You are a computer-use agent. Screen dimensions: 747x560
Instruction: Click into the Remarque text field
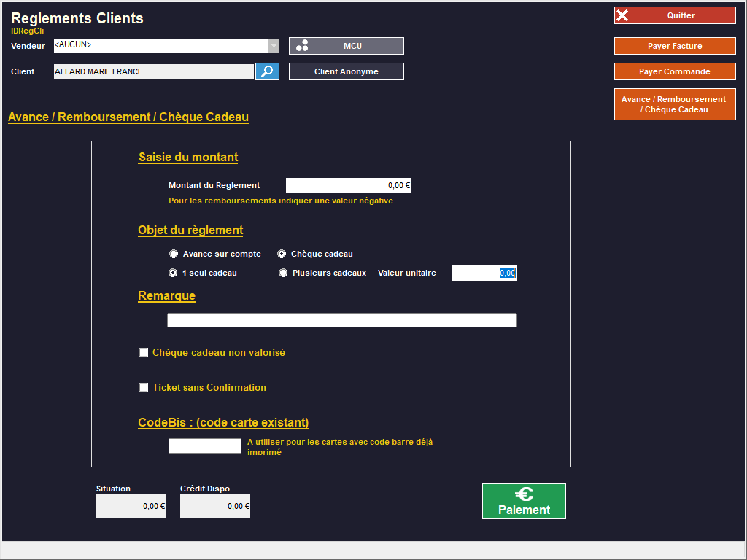pos(341,320)
